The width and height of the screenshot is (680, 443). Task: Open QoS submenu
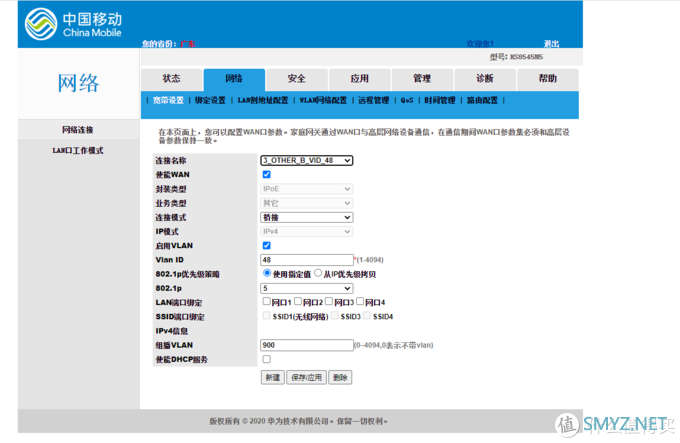tap(407, 101)
